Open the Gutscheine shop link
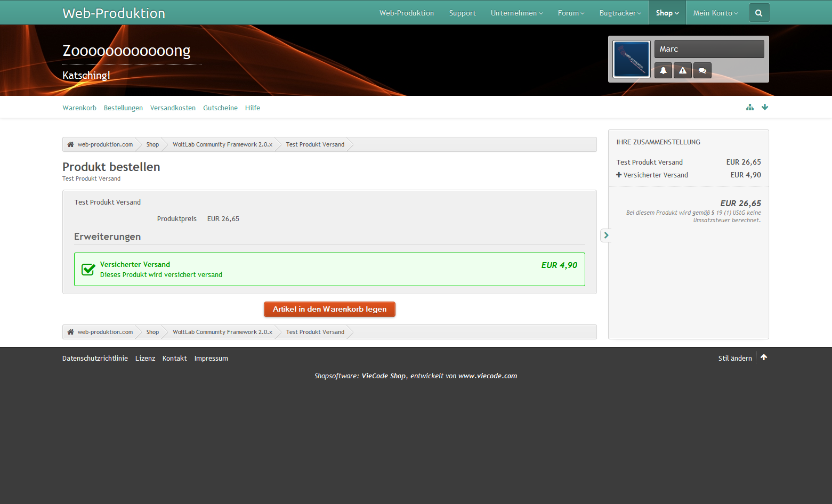The image size is (832, 504). [220, 108]
